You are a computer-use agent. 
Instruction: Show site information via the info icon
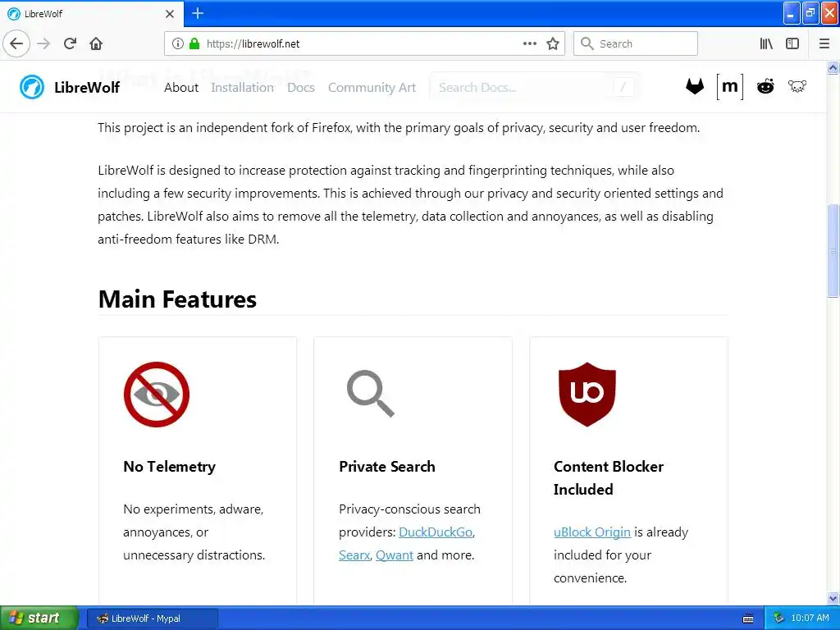[x=178, y=43]
